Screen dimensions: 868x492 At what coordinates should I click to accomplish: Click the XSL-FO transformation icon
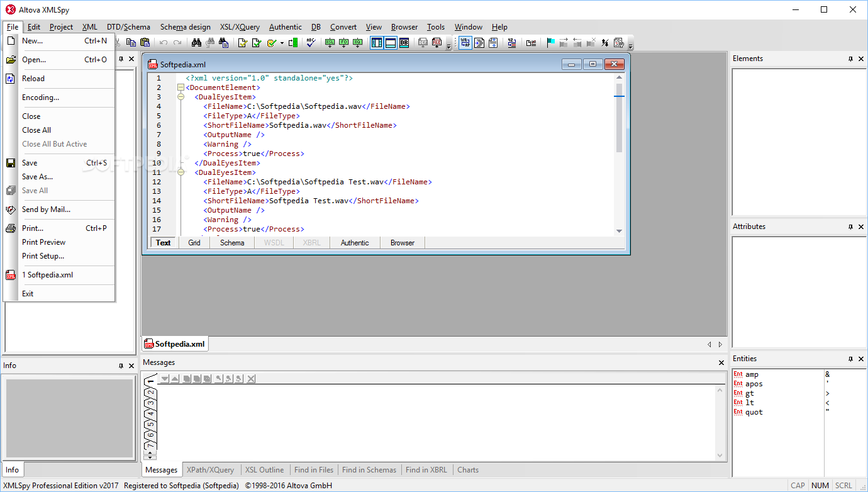[x=343, y=42]
